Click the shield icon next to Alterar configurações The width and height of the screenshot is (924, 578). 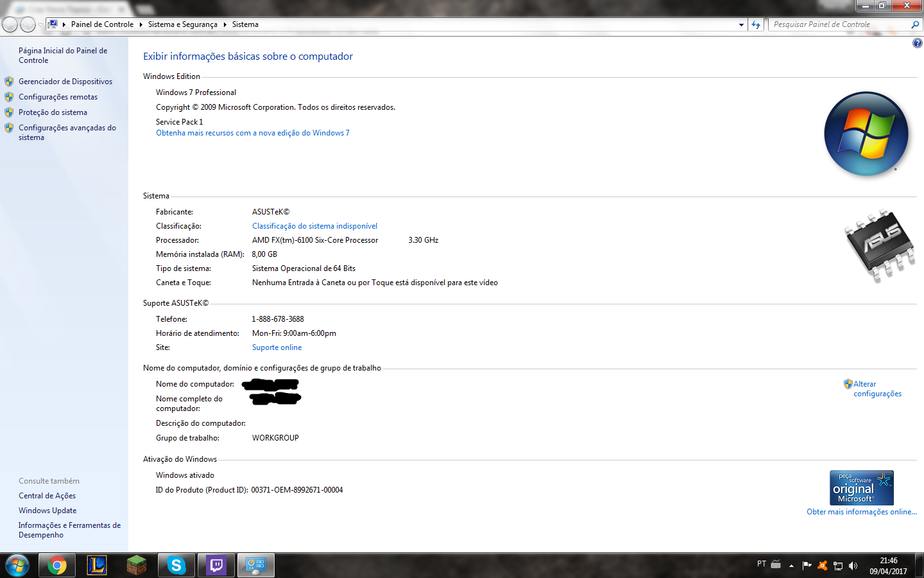click(x=848, y=384)
